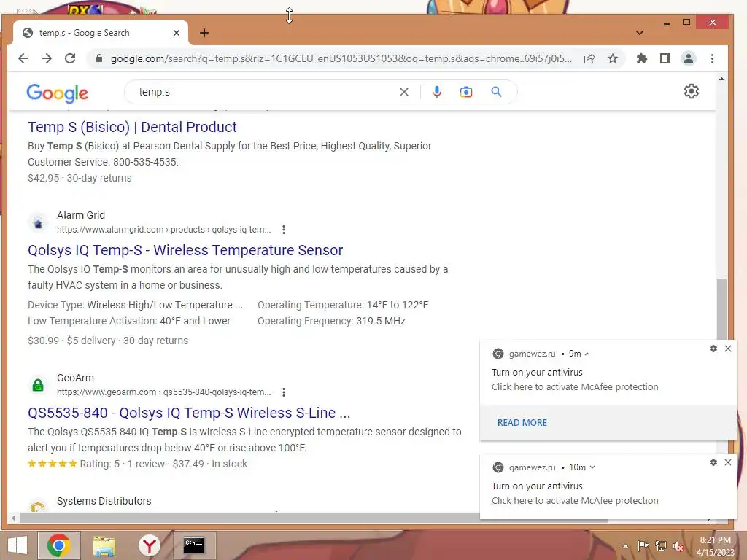Viewport: 747px width, 560px height.
Task: Open the Windows Start button
Action: (x=18, y=545)
